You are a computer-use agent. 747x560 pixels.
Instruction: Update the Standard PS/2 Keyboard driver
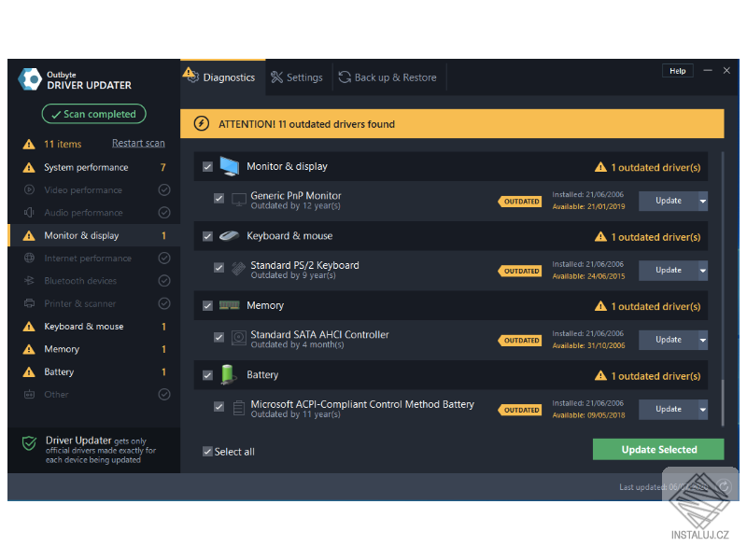coord(669,271)
